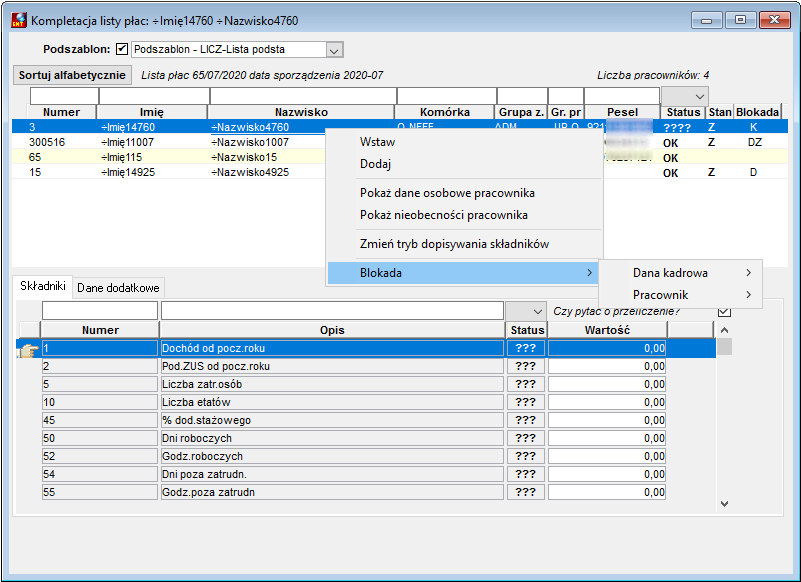Click the Pesel column header
This screenshot has width=801, height=582.
pos(622,112)
